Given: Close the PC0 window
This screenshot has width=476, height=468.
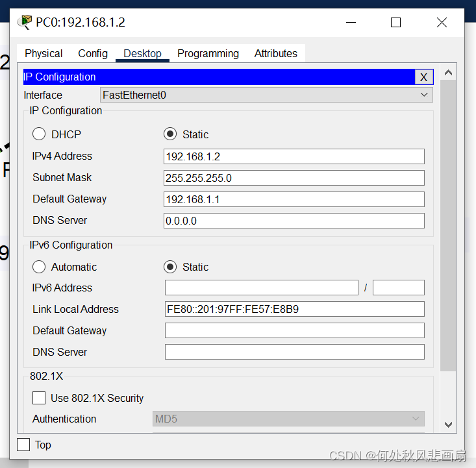Looking at the screenshot, I should coord(442,23).
